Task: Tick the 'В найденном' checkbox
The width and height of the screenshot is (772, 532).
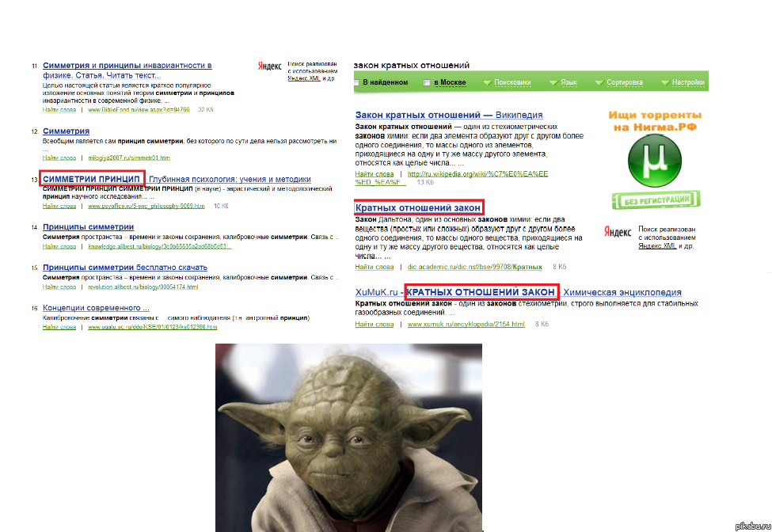Action: pyautogui.click(x=356, y=82)
